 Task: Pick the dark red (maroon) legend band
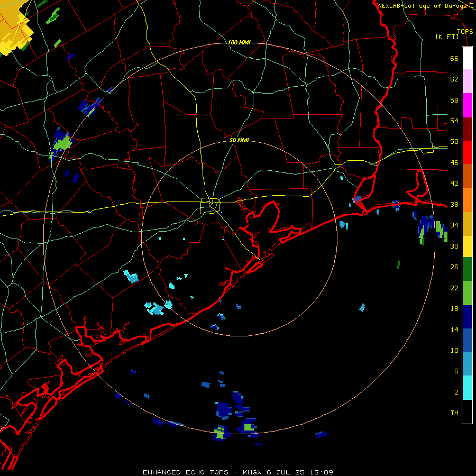pos(467,129)
